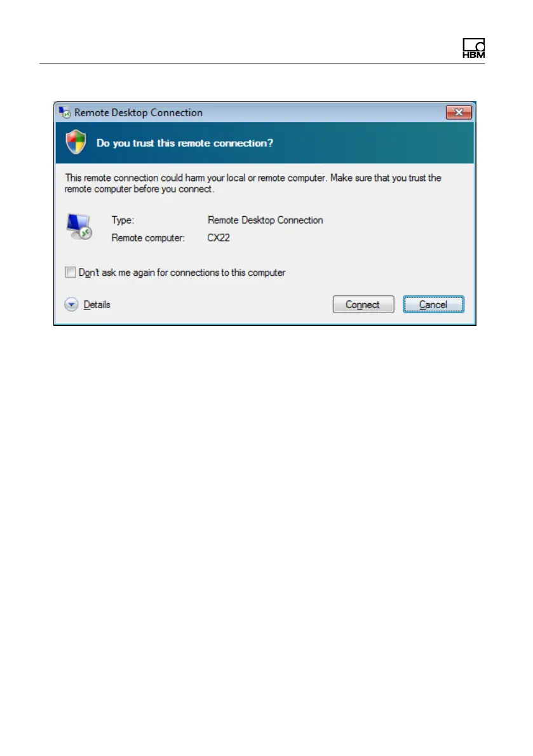
Task: Close the dialog with the red X button
Action: [x=459, y=112]
